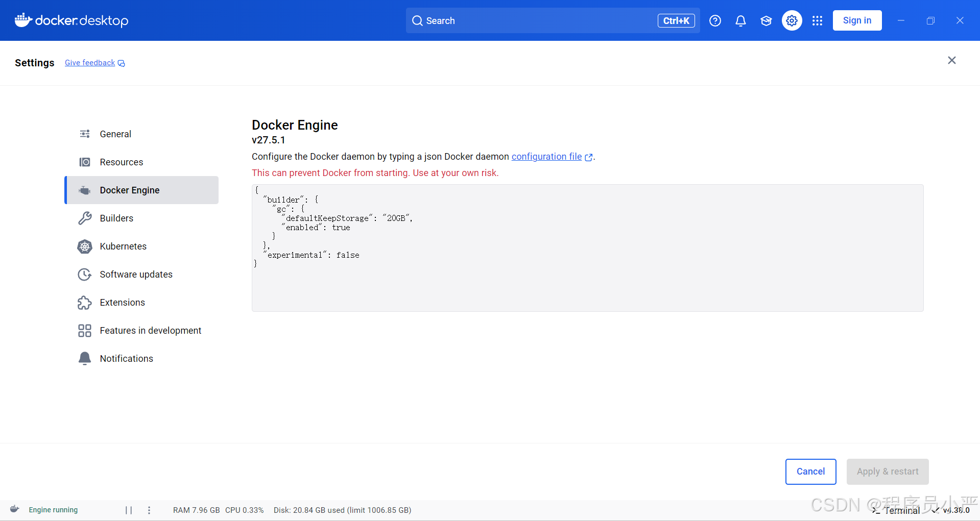Click the "enabled": true line in editor
The width and height of the screenshot is (980, 521).
coord(316,227)
